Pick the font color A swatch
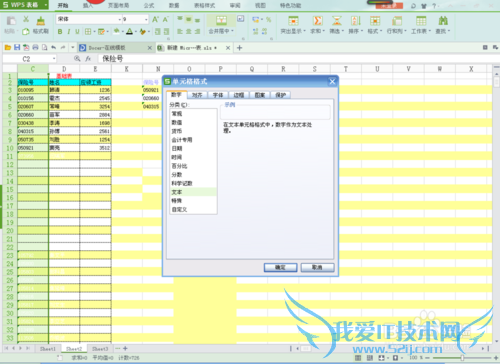Image resolution: width=500 pixels, height=364 pixels. (x=130, y=31)
